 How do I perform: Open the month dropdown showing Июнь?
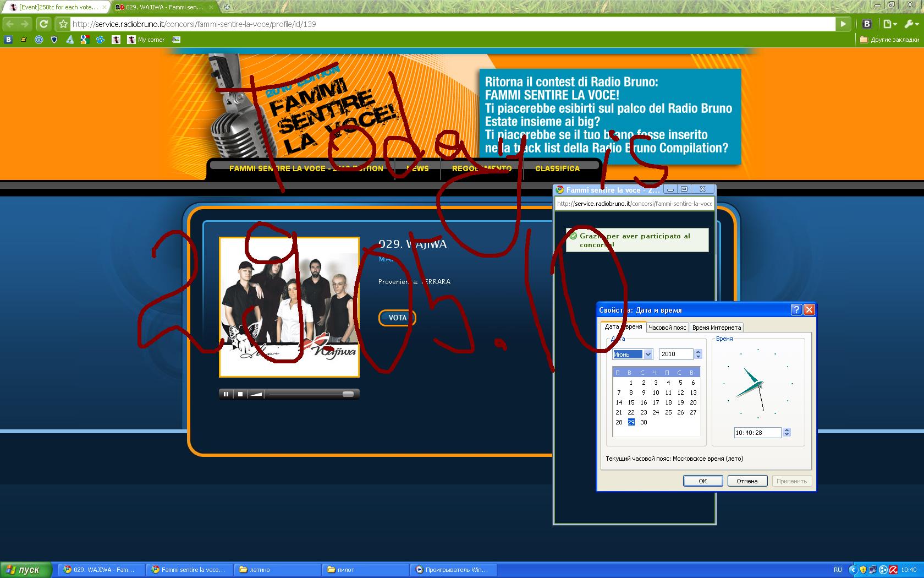click(x=632, y=354)
